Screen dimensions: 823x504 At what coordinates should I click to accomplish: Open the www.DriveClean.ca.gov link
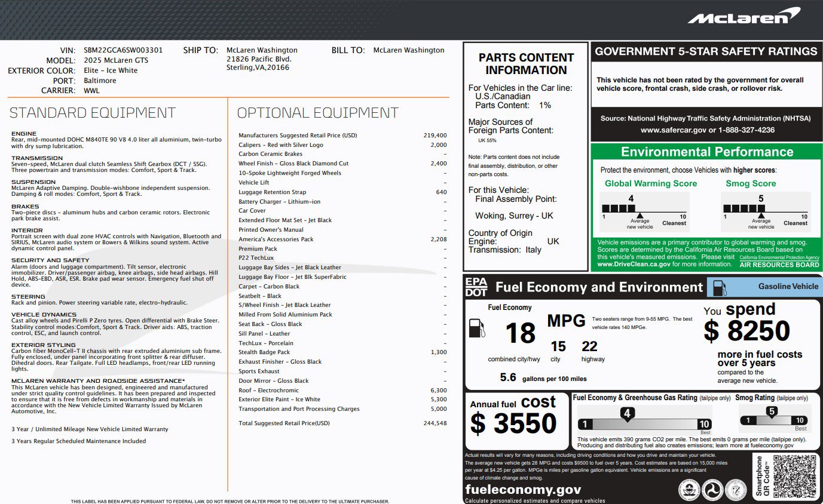click(633, 264)
